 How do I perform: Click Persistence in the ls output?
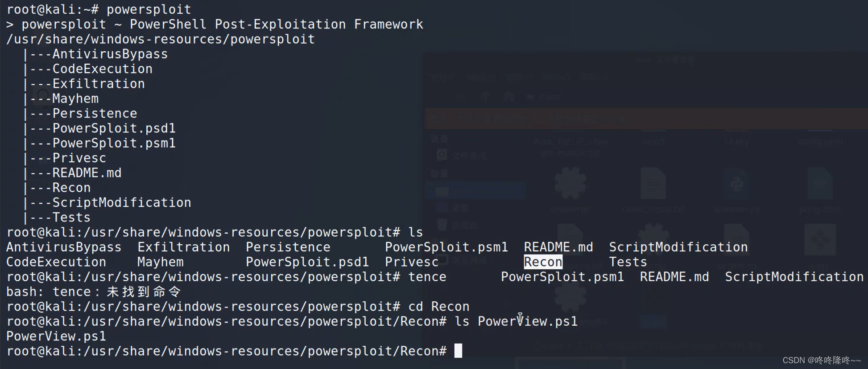click(x=288, y=247)
